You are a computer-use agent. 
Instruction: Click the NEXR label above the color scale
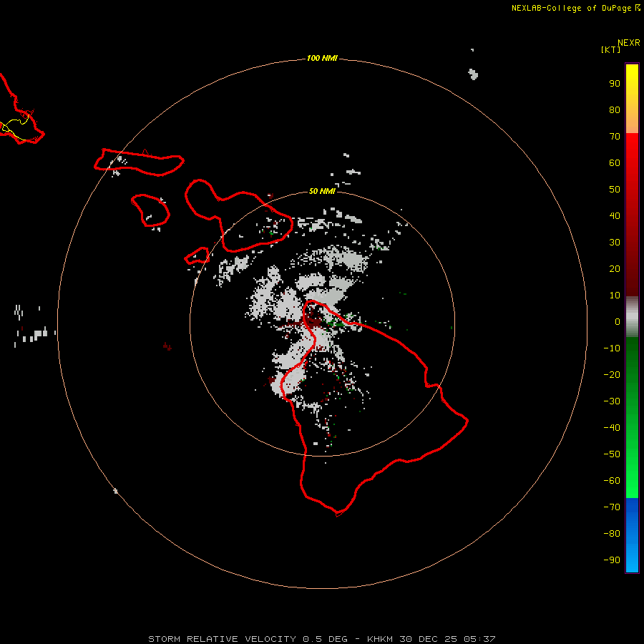[629, 43]
